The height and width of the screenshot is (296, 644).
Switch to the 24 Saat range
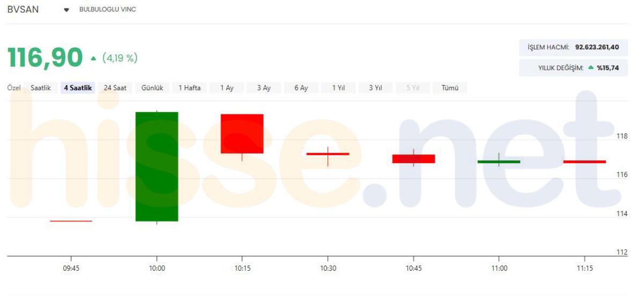pos(115,88)
